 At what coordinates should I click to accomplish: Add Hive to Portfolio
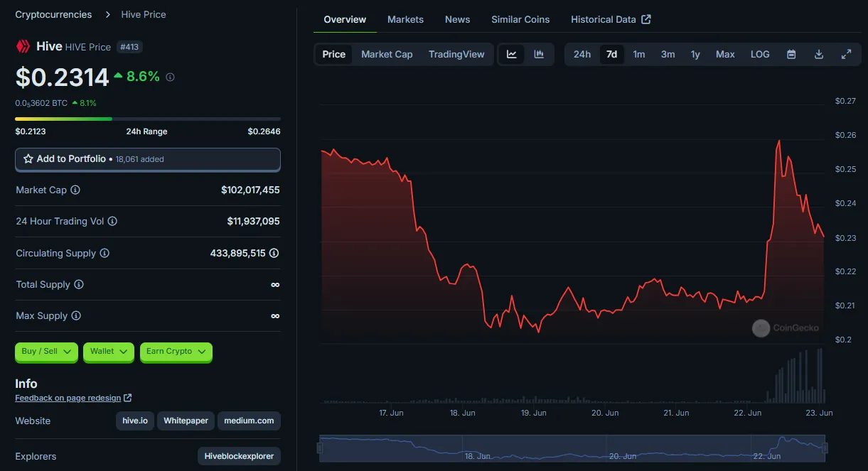pos(148,159)
